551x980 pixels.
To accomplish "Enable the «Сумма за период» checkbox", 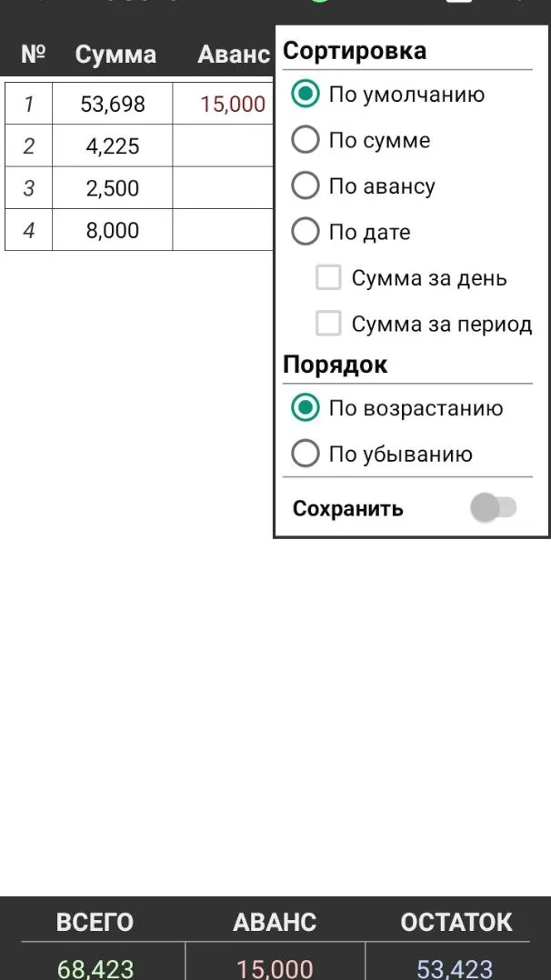I will (x=328, y=324).
